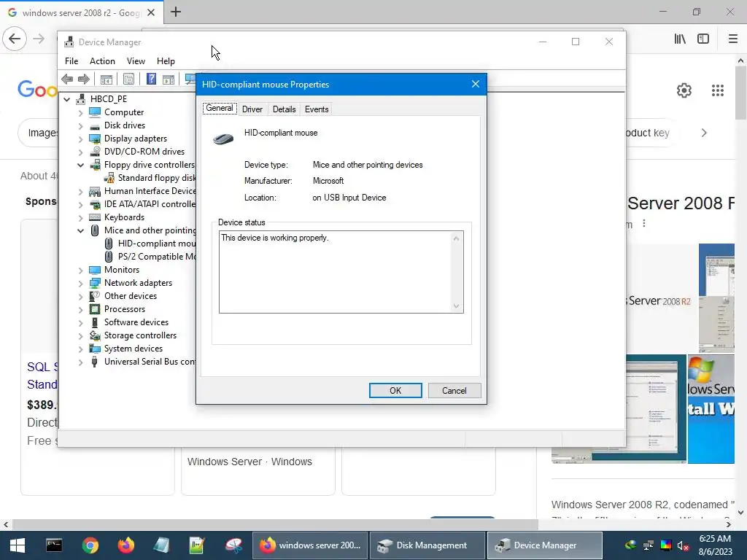Expand the Computer node
Image resolution: width=747 pixels, height=560 pixels.
(x=80, y=113)
